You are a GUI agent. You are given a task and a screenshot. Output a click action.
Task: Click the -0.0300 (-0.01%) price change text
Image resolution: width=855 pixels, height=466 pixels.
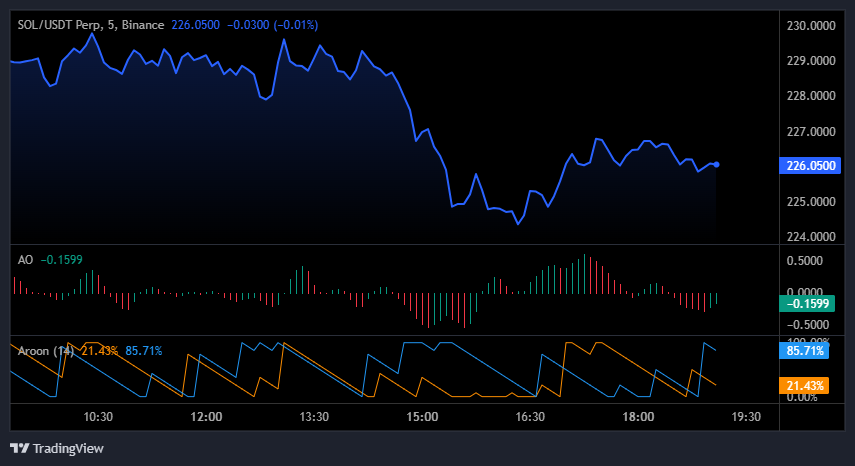[x=262, y=24]
